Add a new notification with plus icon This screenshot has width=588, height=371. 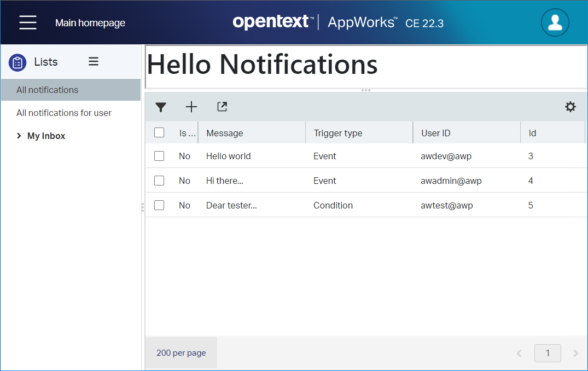(191, 107)
